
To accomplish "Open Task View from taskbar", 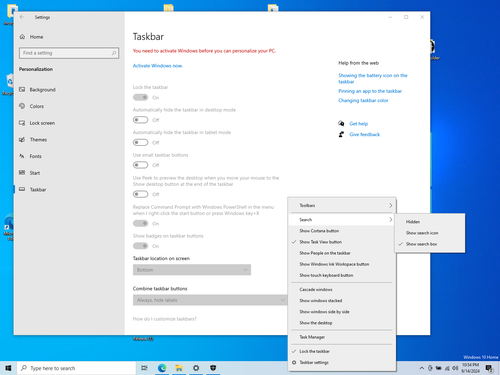I will [144, 368].
